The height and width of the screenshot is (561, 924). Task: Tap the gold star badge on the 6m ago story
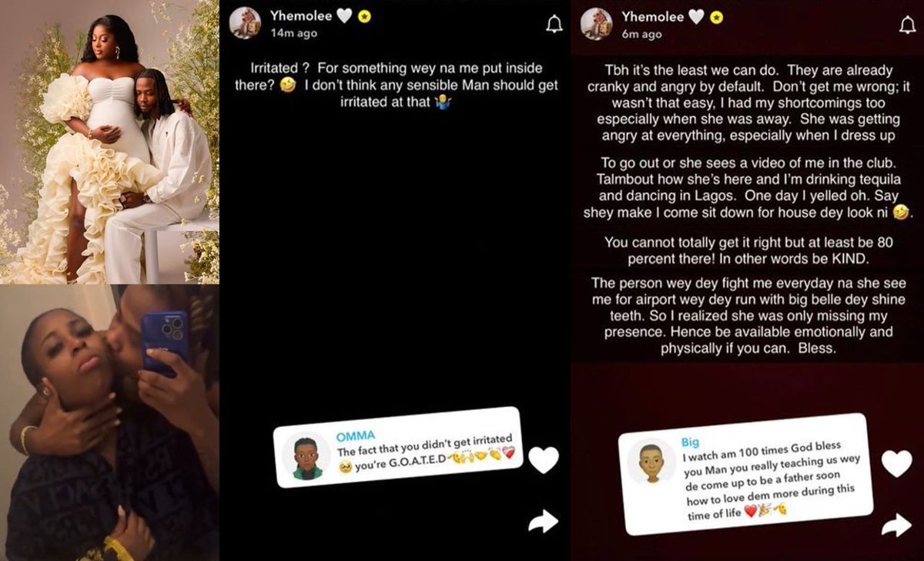pyautogui.click(x=715, y=16)
